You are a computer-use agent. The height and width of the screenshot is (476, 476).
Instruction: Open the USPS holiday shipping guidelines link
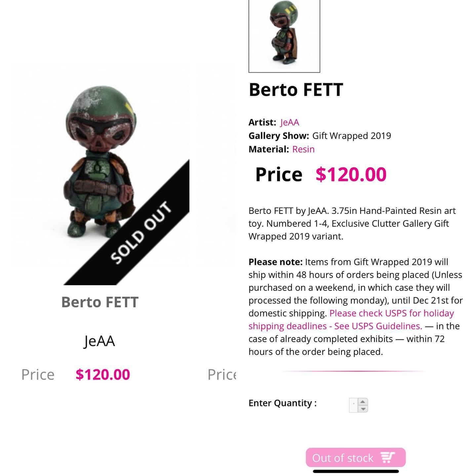click(351, 320)
